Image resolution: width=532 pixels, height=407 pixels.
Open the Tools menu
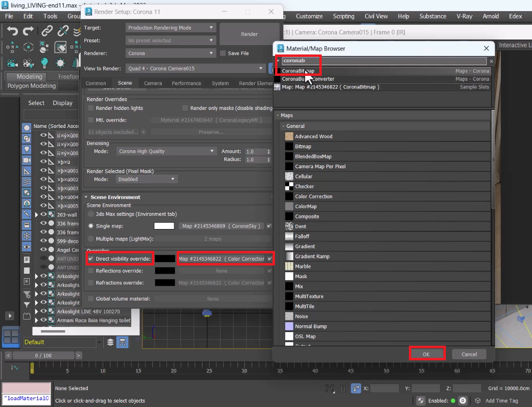(50, 16)
